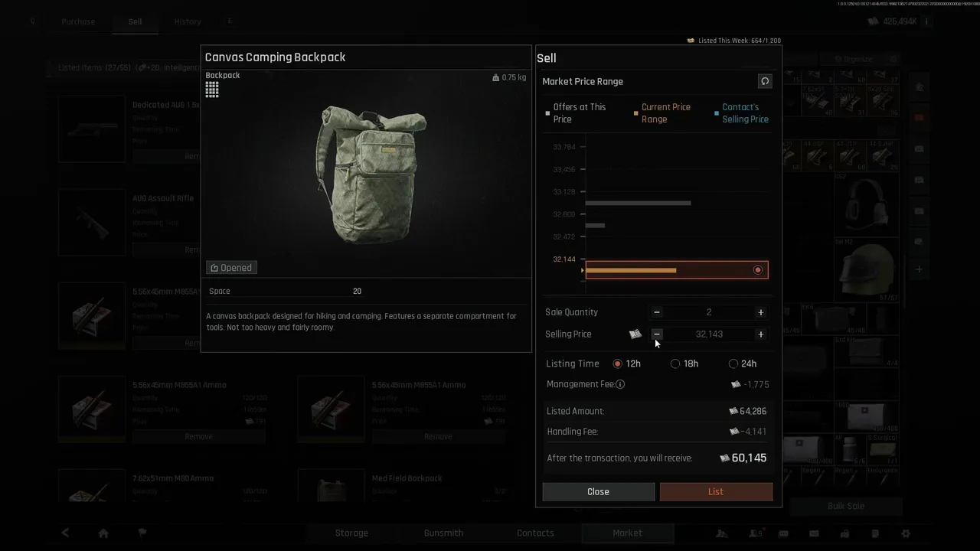
Task: Click the Sale Quantity value field
Action: coord(709,312)
